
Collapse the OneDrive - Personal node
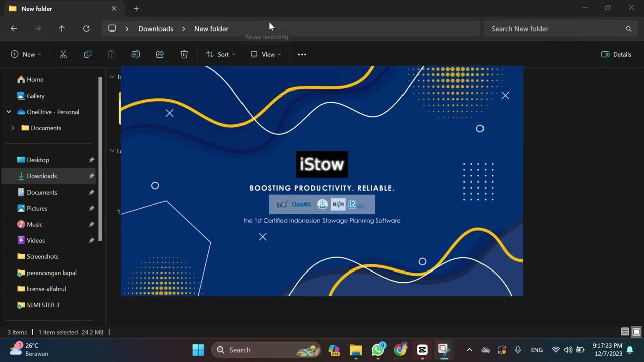pyautogui.click(x=9, y=112)
